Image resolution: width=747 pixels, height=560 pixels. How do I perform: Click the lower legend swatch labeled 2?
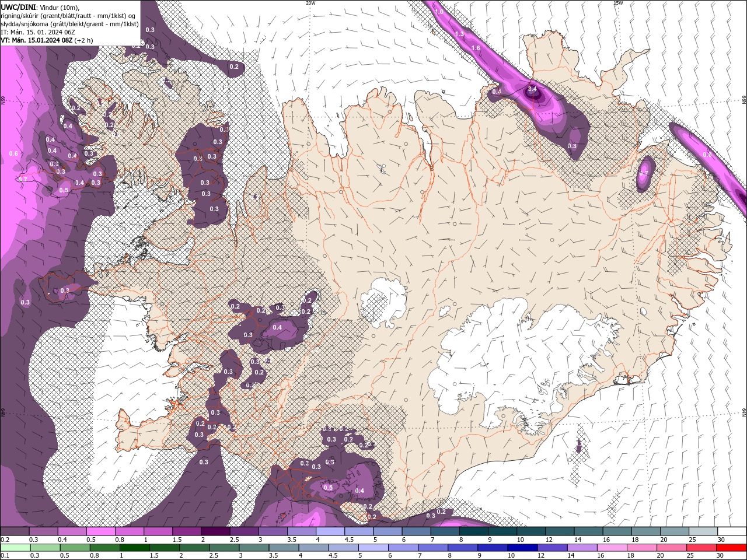point(194,548)
